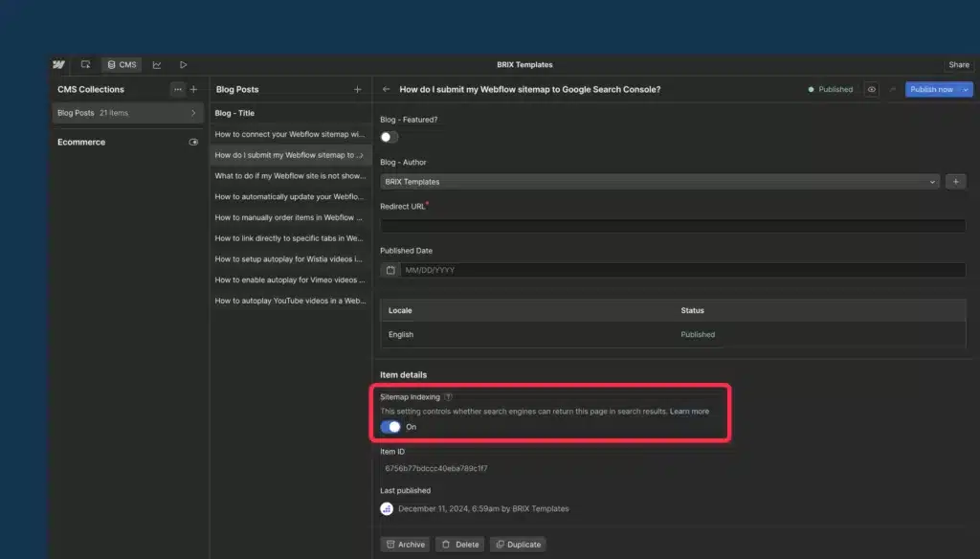Open the Blog - Author dropdown

click(659, 181)
